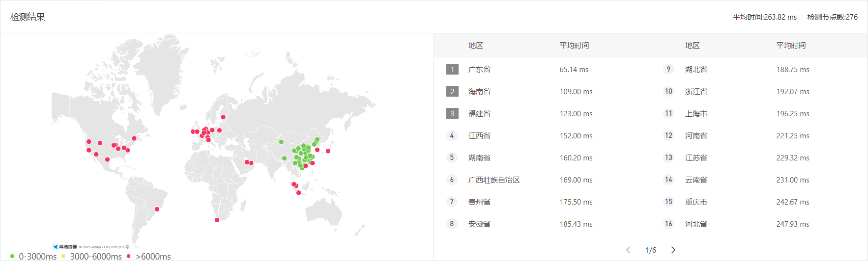This screenshot has width=868, height=261.
Task: Click the 河南省 region name
Action: point(696,136)
